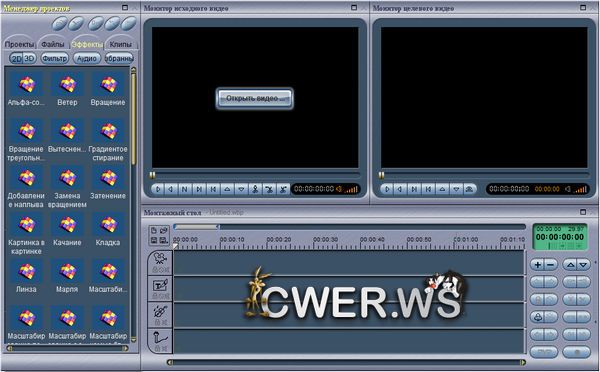
Task: Select the Эффекты tab
Action: [x=87, y=44]
